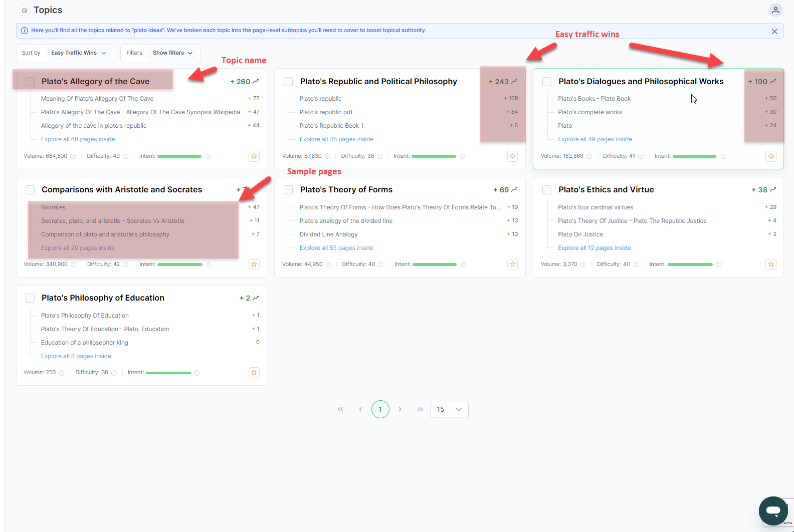Open Explore all 68 pages inside link

(78, 139)
